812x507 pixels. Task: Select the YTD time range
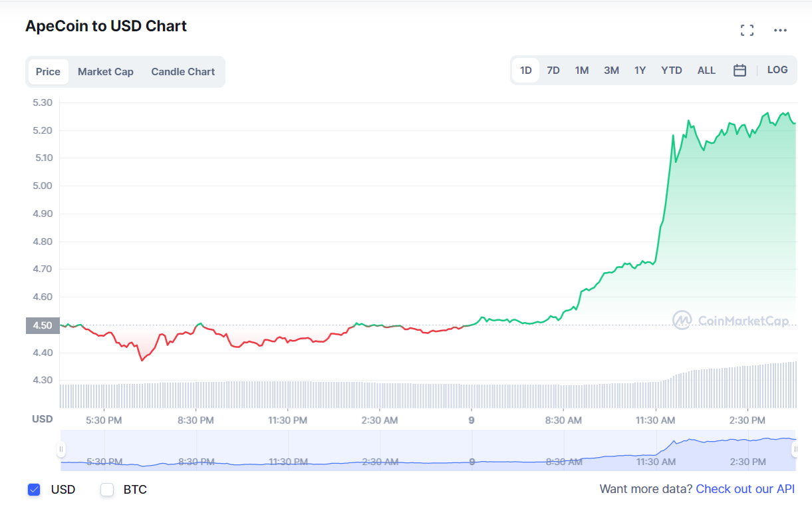click(672, 70)
